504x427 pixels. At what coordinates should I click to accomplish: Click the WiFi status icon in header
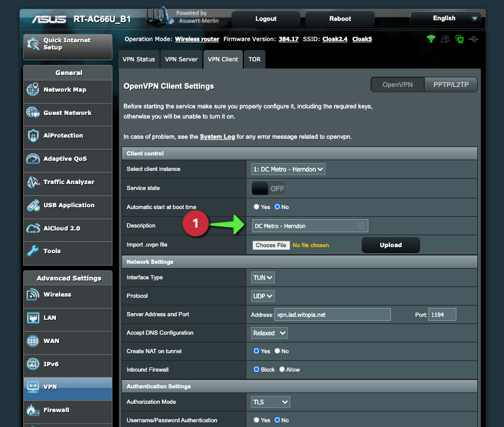point(431,39)
